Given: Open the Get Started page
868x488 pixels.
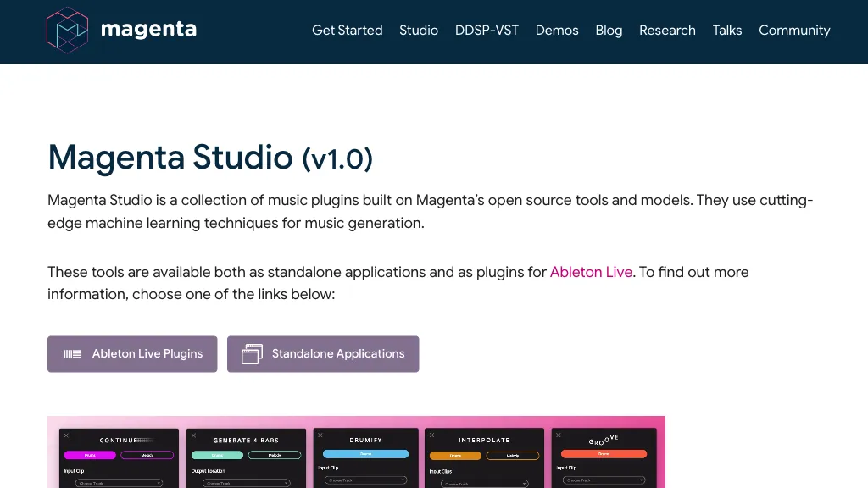Looking at the screenshot, I should click(x=347, y=30).
